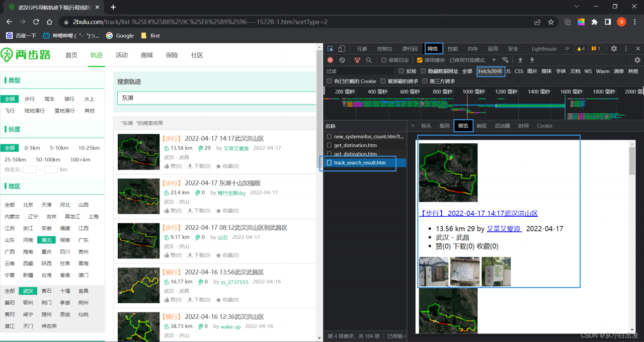Tick checkbox beside track_search_result.htm request
644x342 pixels.
[x=329, y=163]
